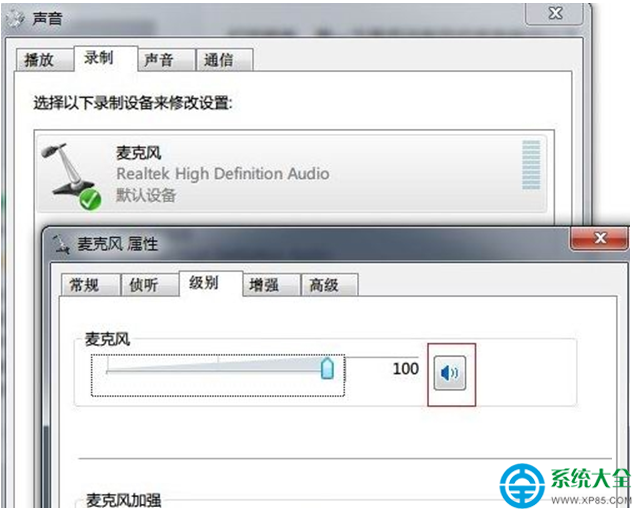This screenshot has height=511, width=634.
Task: Click the 系统大全 watermark logo
Action: click(x=564, y=485)
